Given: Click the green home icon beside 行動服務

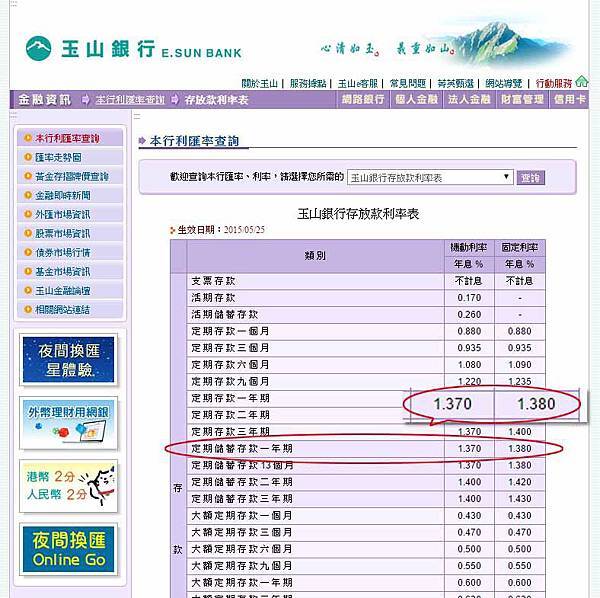Looking at the screenshot, I should coord(581,81).
